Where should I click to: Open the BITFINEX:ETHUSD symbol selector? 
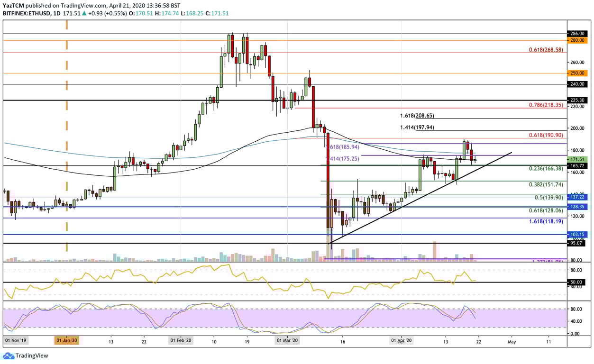(25, 13)
